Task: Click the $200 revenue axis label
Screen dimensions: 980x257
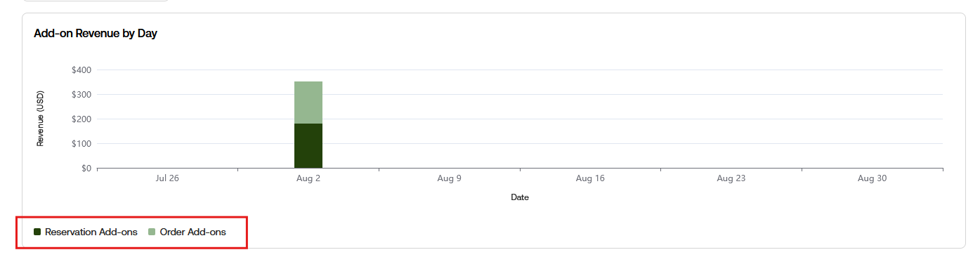Action: (82, 119)
